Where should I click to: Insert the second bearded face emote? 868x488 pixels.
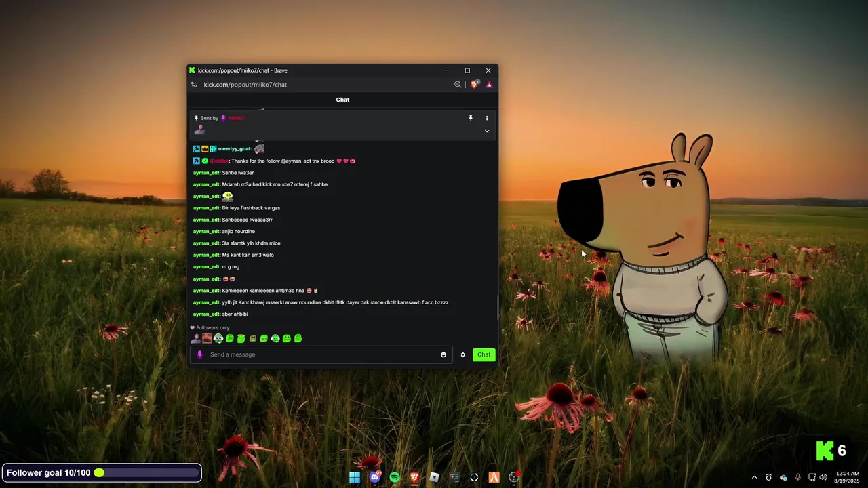tap(207, 338)
